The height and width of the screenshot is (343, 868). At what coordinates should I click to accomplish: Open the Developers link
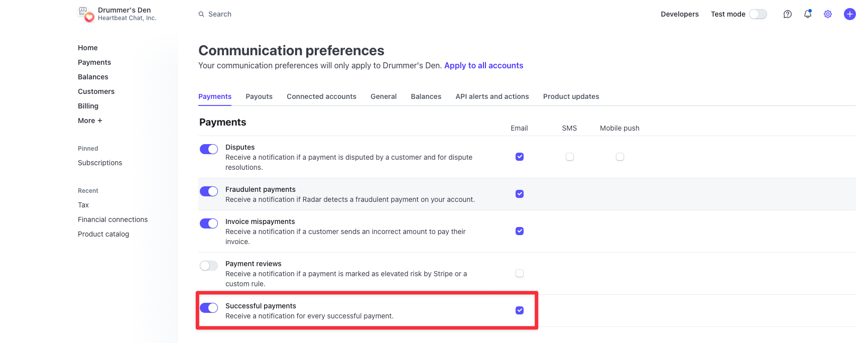(x=679, y=14)
